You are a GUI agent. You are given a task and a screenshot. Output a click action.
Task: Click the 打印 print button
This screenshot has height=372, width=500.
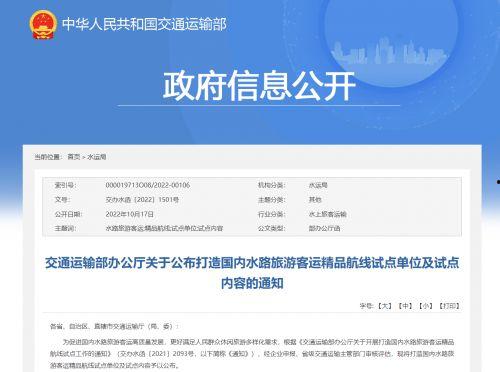pos(449,306)
